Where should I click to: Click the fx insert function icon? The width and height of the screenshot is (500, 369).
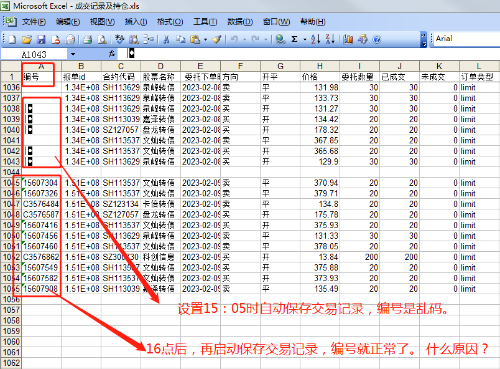pyautogui.click(x=112, y=53)
